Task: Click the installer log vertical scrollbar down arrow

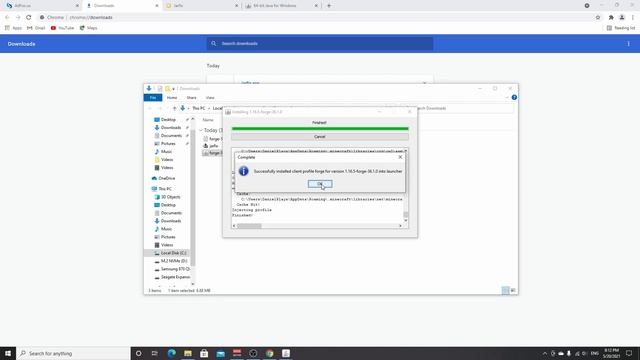Action: pos(405,220)
